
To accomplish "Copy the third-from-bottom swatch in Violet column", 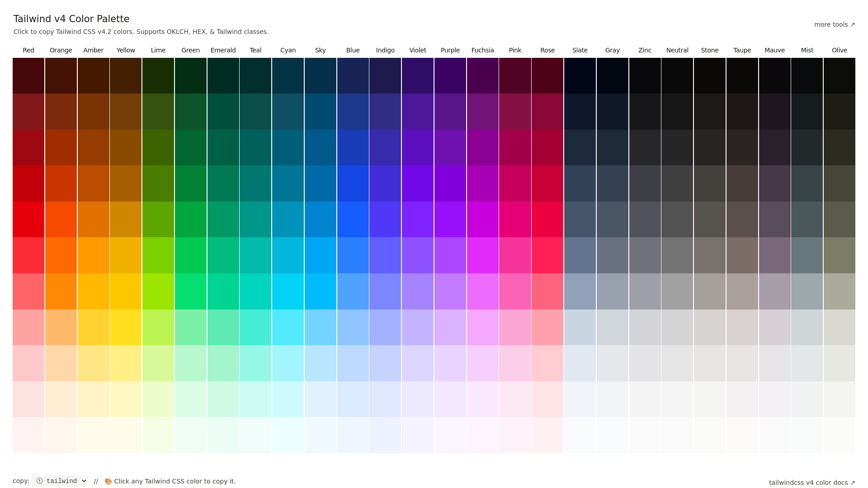I will click(418, 363).
